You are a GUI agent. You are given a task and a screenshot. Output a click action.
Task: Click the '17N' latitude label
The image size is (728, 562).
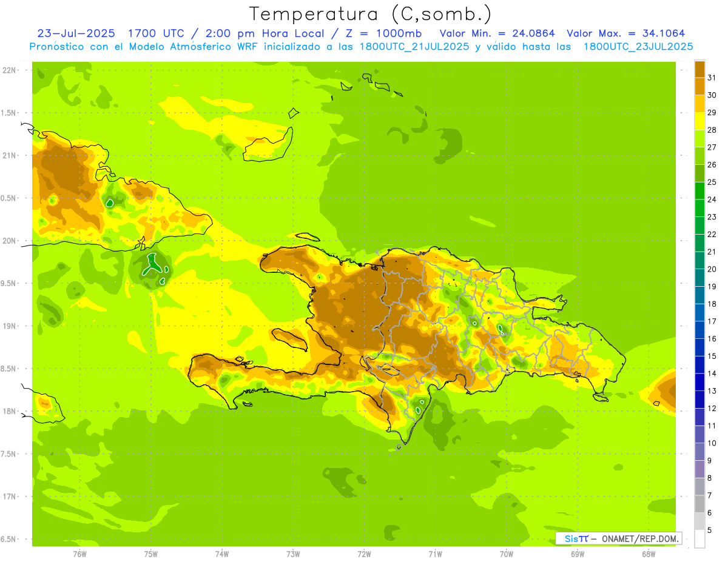pos(8,497)
